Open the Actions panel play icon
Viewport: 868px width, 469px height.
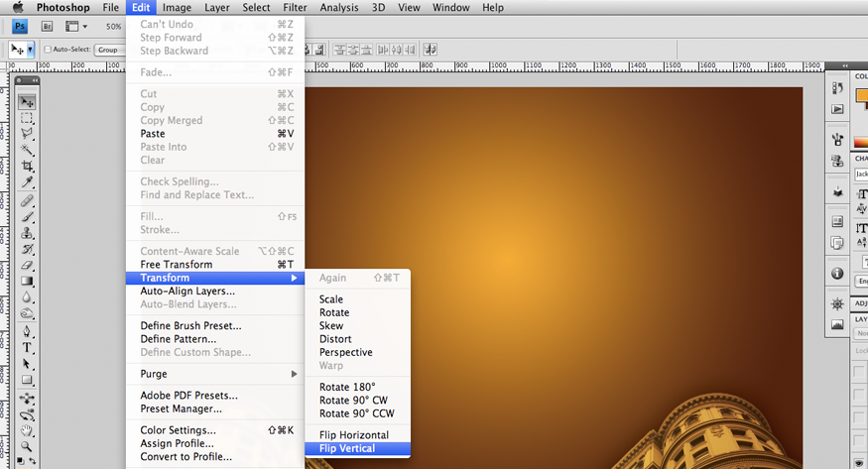pyautogui.click(x=837, y=109)
